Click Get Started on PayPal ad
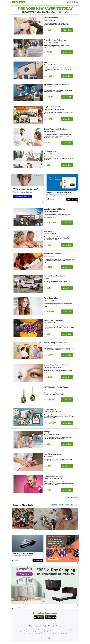Viewport: 90px width, 644px height. coord(72,199)
